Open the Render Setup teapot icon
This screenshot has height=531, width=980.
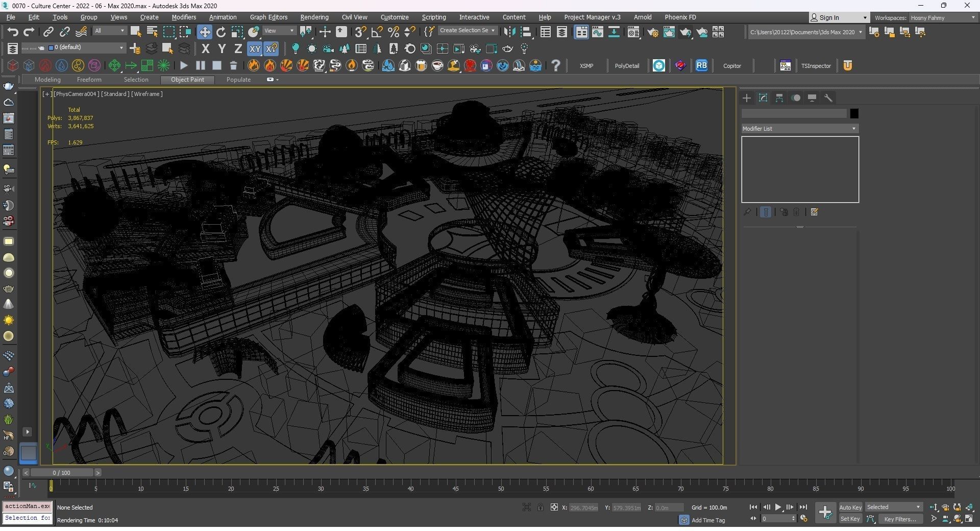[x=652, y=32]
